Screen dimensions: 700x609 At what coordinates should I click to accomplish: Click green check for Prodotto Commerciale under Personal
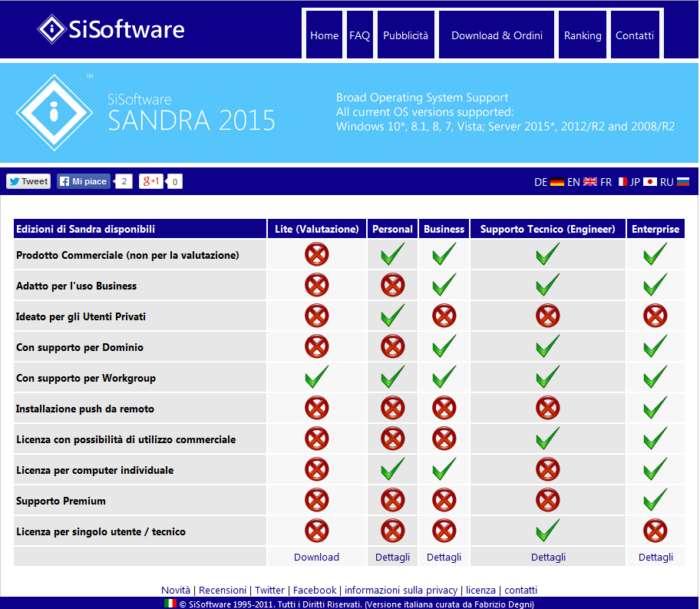coord(393,253)
